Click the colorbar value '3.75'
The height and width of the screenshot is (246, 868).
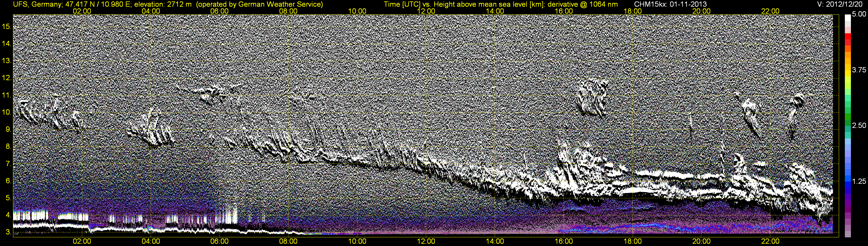click(859, 70)
